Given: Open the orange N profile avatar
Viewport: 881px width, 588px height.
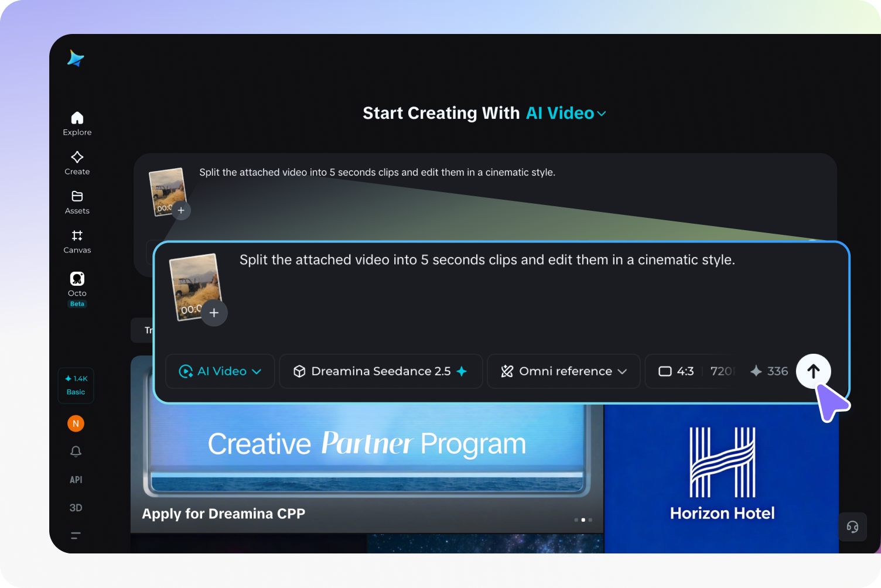Looking at the screenshot, I should (x=76, y=423).
